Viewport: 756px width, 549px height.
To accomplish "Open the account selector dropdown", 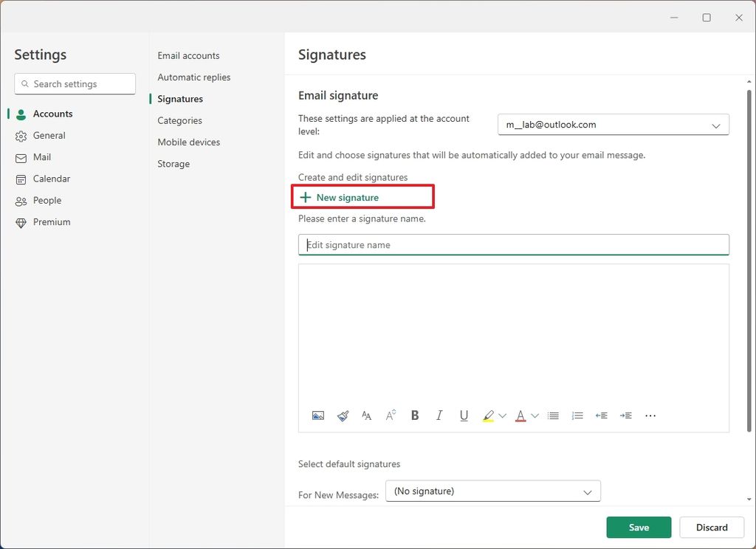I will [613, 125].
